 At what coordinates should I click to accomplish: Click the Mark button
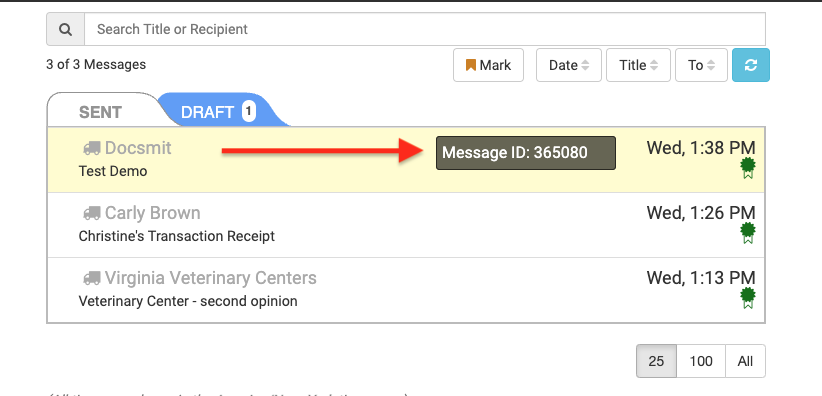(x=489, y=65)
